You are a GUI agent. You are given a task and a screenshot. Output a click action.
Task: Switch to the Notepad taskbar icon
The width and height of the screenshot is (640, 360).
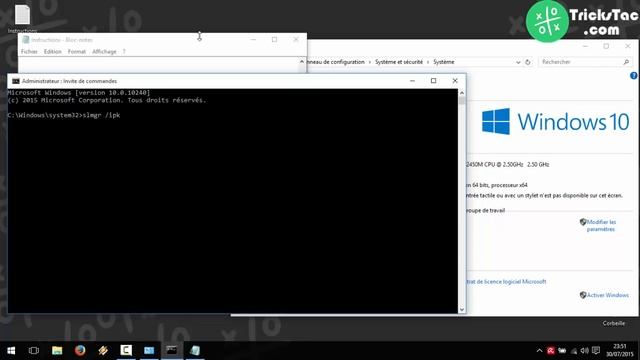tap(195, 350)
